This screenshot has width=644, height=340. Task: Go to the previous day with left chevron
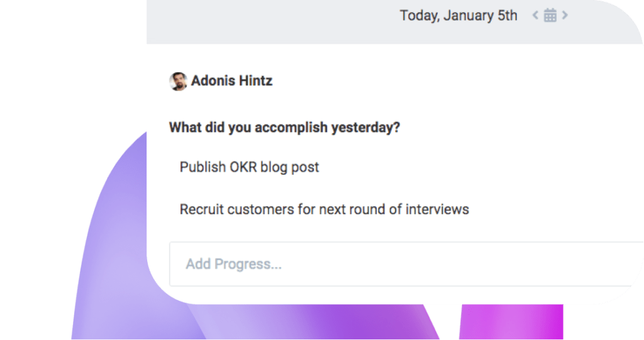pos(535,16)
